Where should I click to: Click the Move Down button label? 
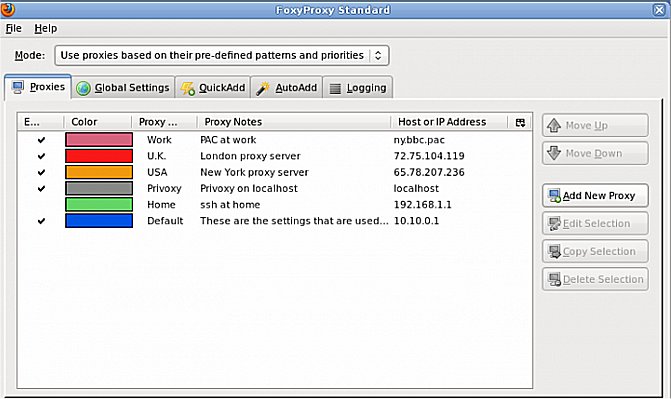594,153
